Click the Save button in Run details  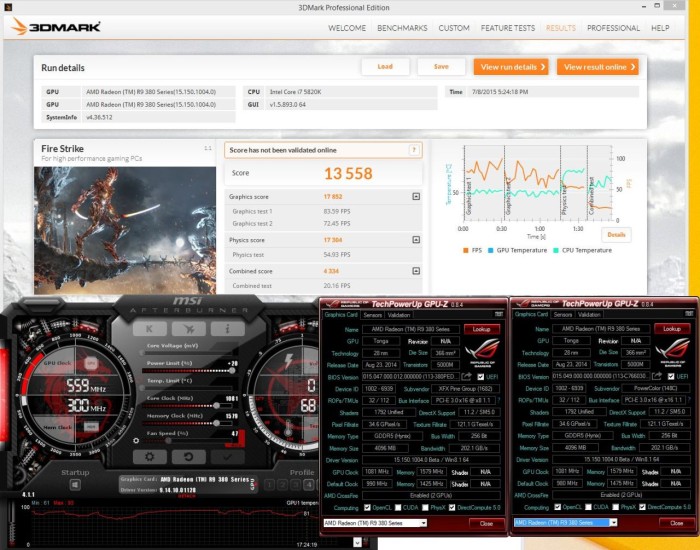pos(441,67)
